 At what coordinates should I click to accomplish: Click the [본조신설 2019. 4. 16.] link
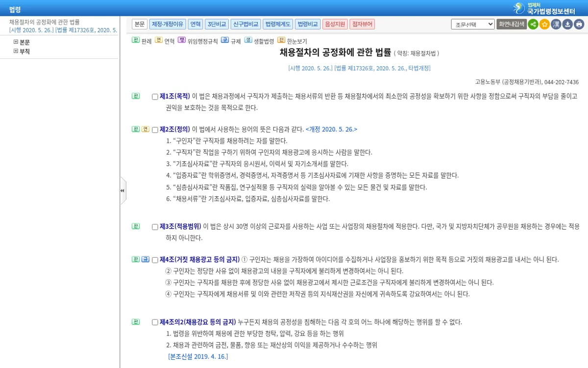(x=198, y=357)
